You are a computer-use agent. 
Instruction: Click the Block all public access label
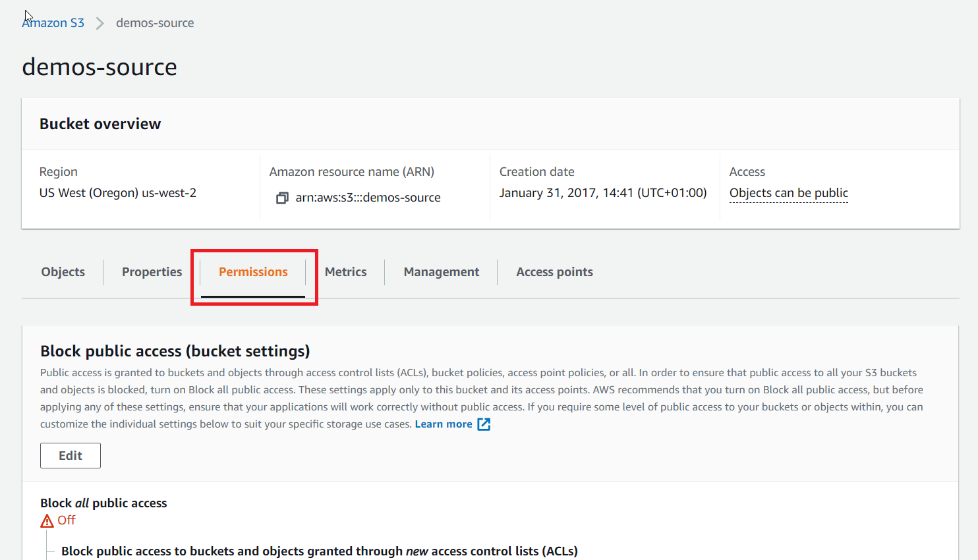[x=103, y=503]
